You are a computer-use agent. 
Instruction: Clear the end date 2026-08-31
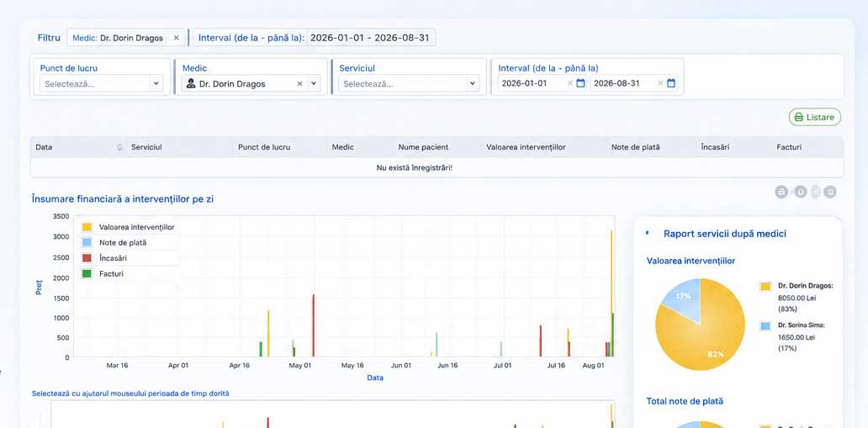pyautogui.click(x=660, y=83)
